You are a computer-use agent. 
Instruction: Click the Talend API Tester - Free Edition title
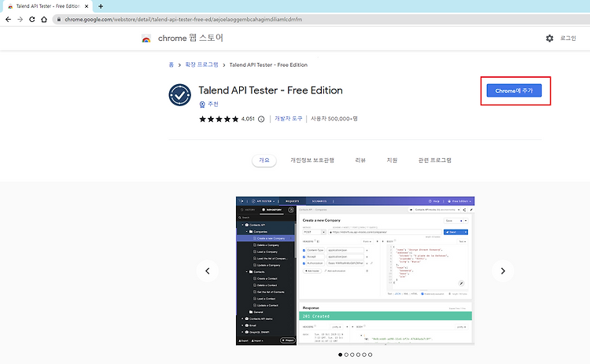(x=271, y=90)
